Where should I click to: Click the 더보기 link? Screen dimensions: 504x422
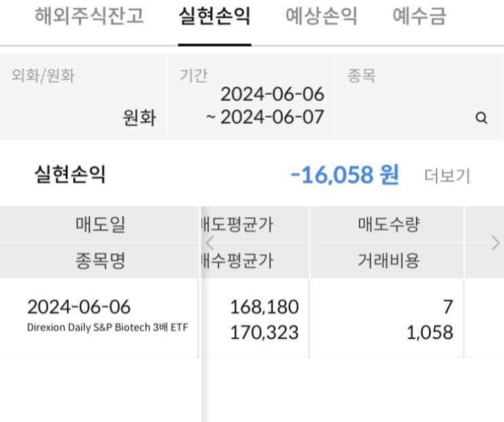click(447, 176)
